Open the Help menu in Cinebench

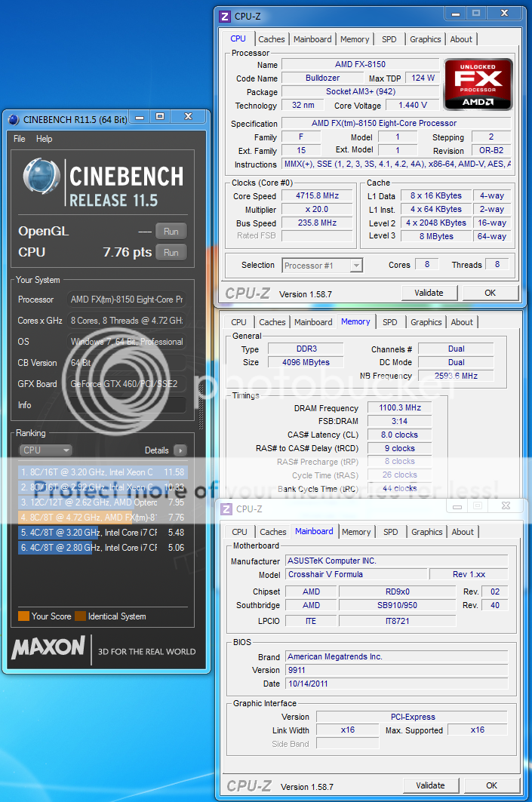click(x=45, y=139)
